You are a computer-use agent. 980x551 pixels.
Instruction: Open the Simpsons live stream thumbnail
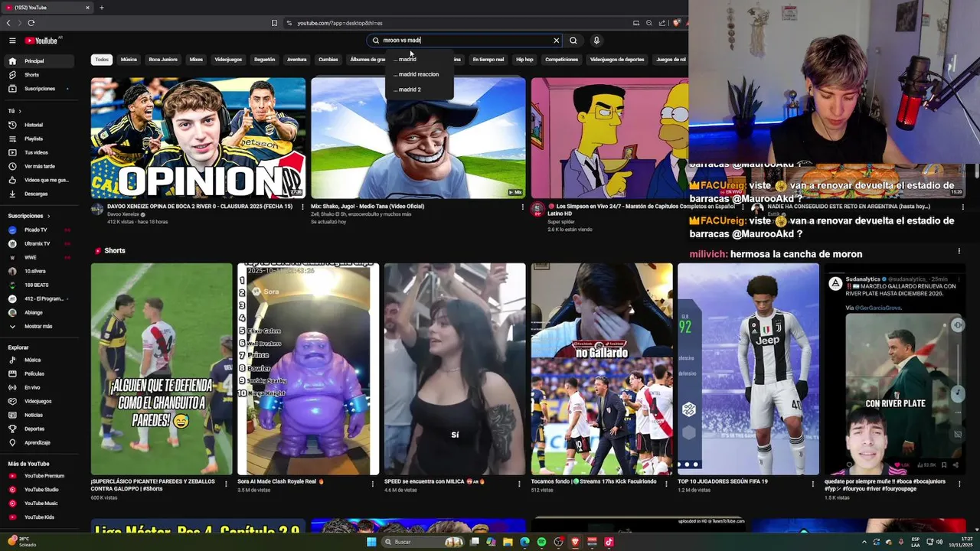609,138
